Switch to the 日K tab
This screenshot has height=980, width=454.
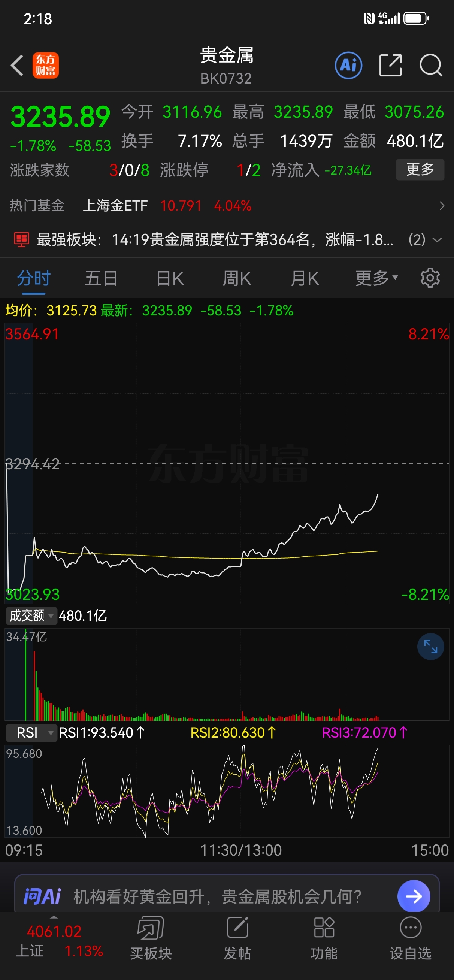(x=170, y=278)
